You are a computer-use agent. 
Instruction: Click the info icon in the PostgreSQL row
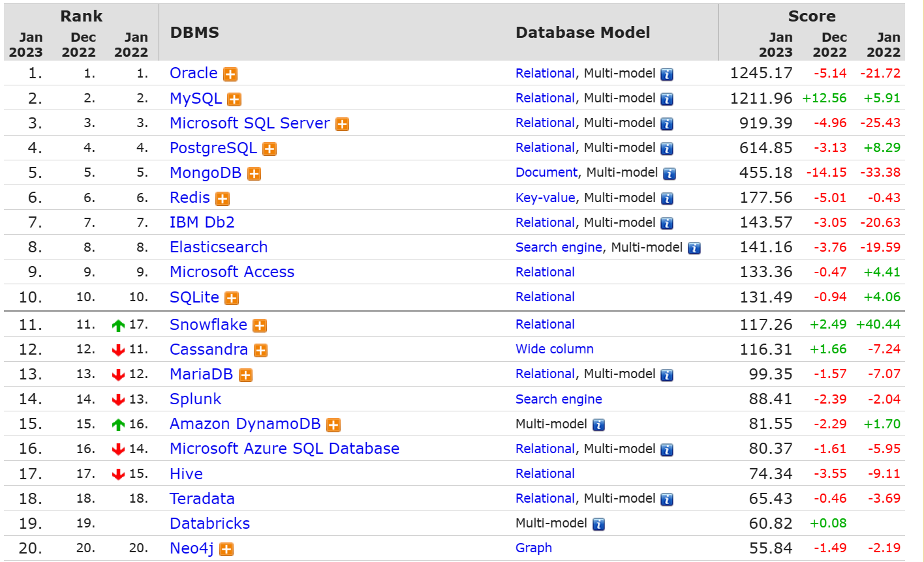click(x=667, y=149)
